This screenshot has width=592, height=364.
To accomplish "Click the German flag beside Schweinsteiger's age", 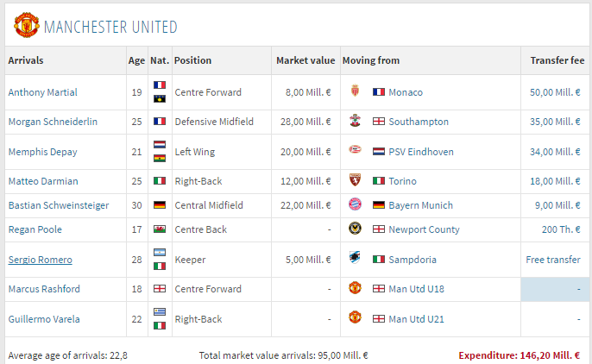I will 160,204.
